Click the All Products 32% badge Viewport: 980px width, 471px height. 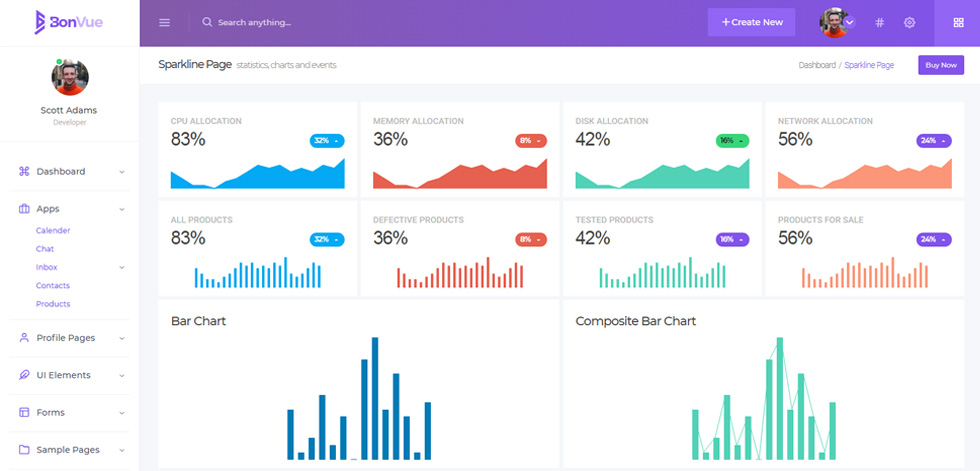point(327,239)
